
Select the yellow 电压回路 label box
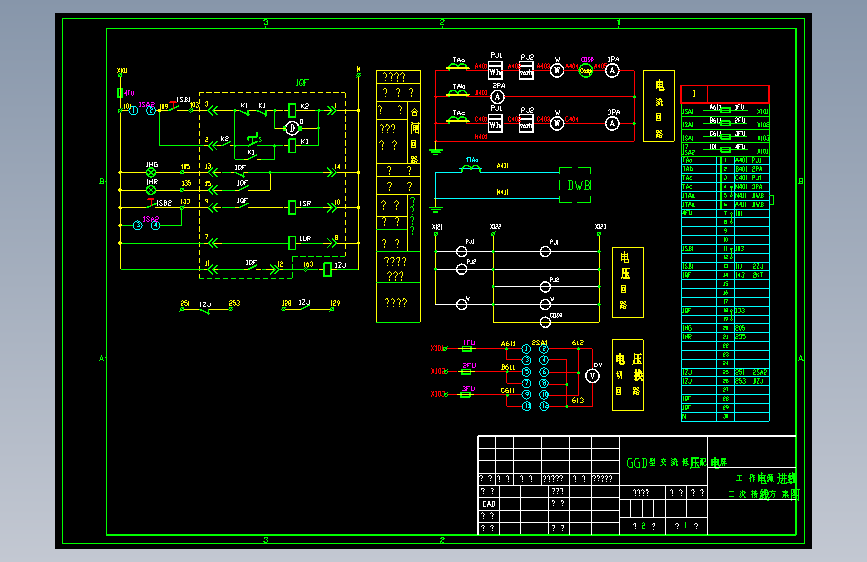click(628, 282)
